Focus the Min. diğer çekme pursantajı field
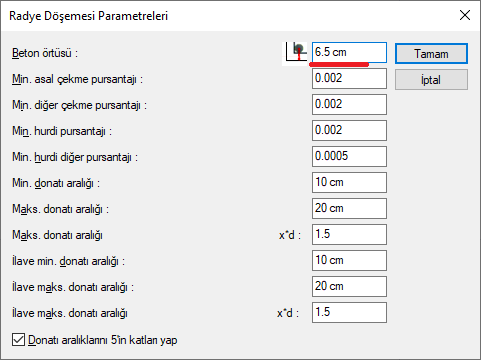The height and width of the screenshot is (360, 481). [x=349, y=104]
